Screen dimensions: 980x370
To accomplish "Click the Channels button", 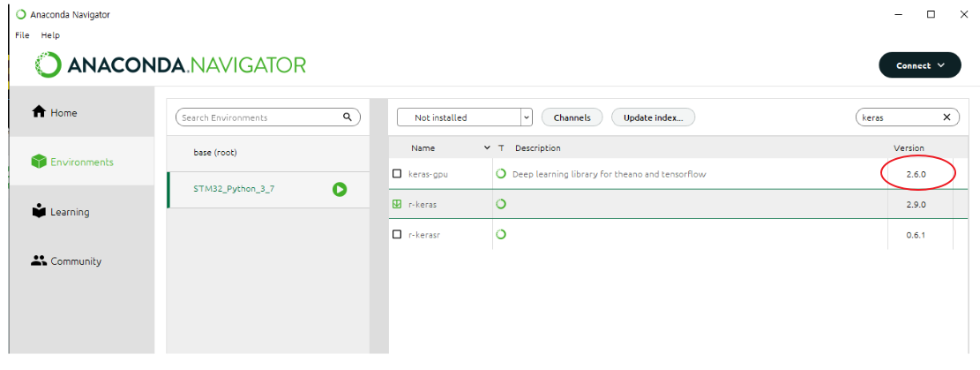I will tap(572, 117).
